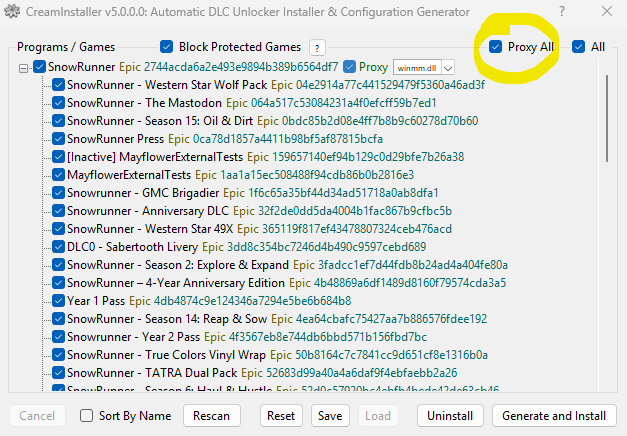Uncheck Snowrunner - GMC Brigadier

pyautogui.click(x=58, y=193)
